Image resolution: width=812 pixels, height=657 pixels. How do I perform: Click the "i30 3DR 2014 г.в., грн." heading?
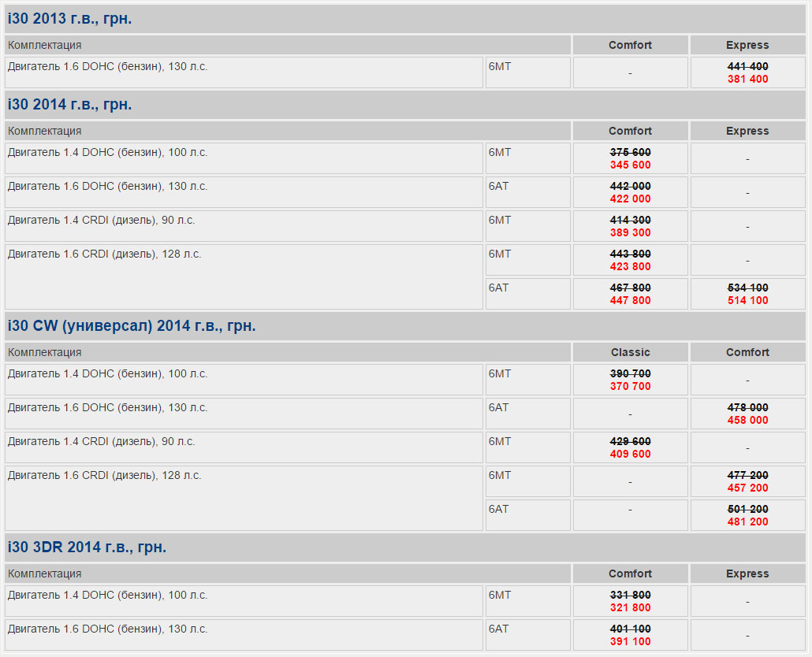tap(87, 547)
